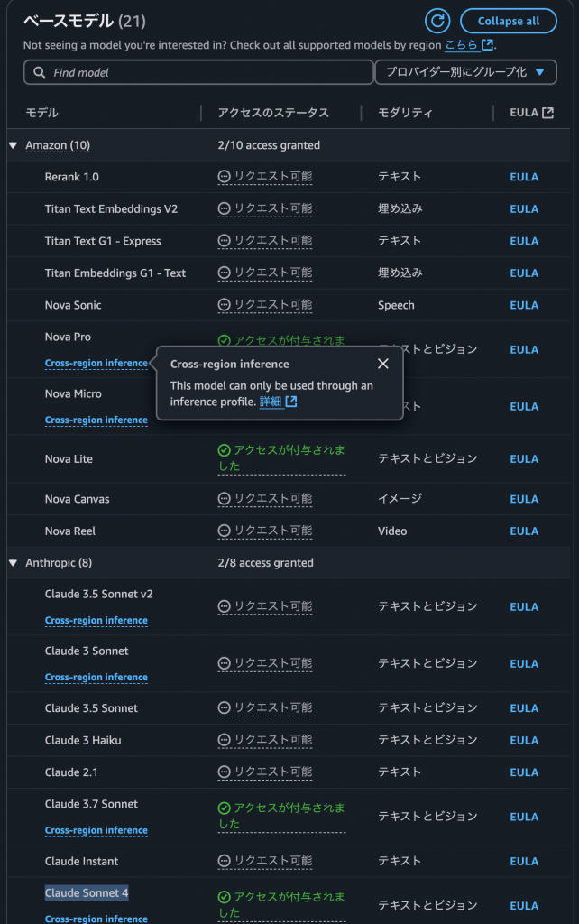Open EULA for Titan Text G1 - Express
The image size is (579, 924).
coord(524,241)
